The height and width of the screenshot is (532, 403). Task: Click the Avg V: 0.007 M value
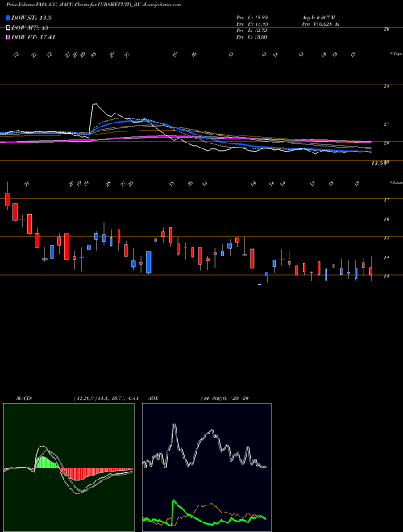318,18
